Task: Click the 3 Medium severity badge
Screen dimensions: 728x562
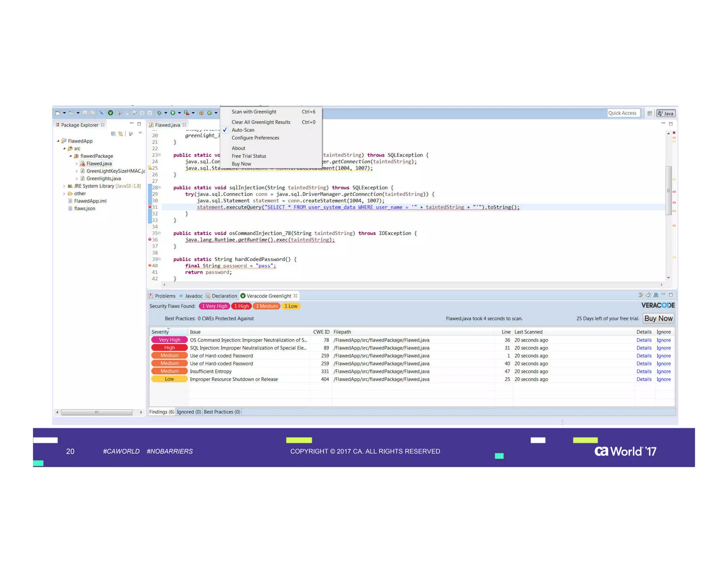Action: tap(267, 306)
